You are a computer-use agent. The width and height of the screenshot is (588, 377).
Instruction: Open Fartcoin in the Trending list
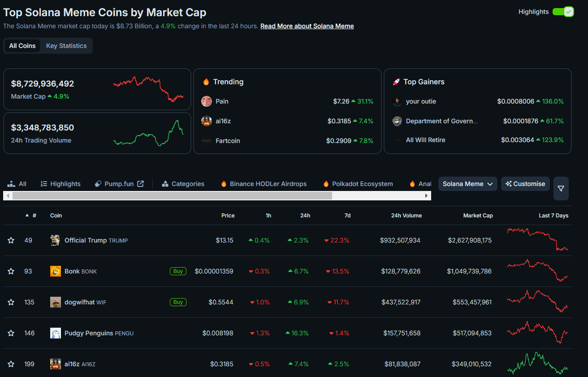pos(228,141)
